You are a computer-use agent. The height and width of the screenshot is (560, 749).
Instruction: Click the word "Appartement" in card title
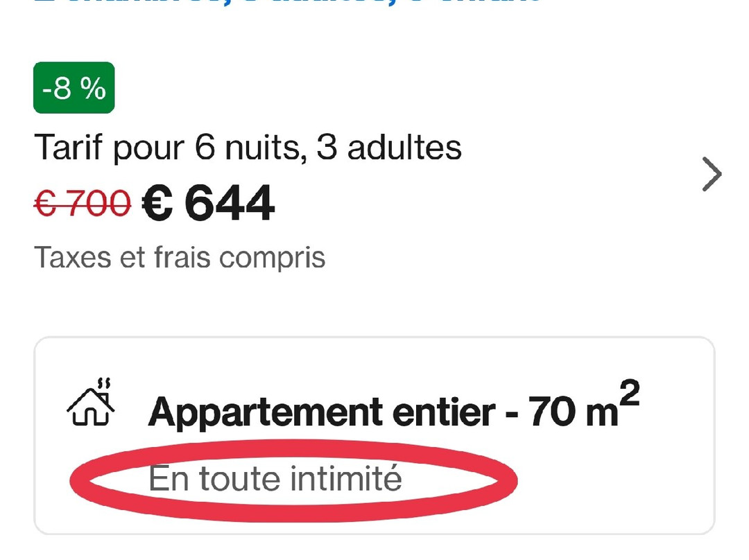pos(265,412)
